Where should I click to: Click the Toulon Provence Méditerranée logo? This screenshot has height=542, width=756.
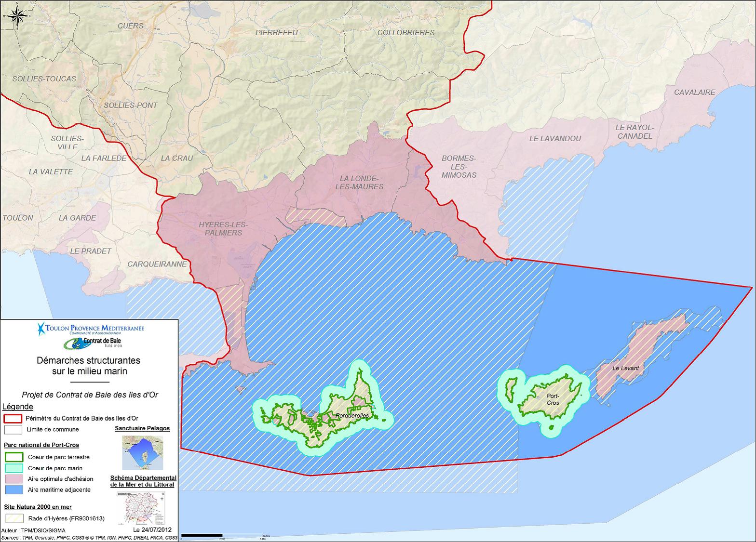coord(91,329)
